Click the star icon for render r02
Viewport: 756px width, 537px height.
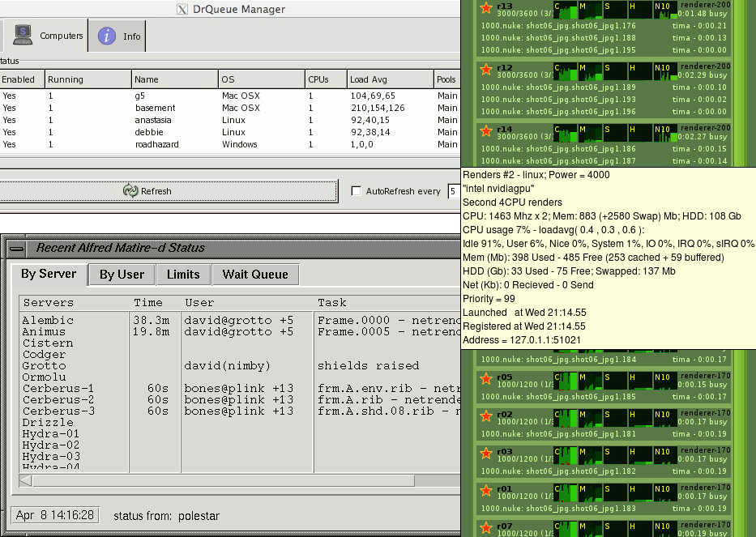pos(486,416)
